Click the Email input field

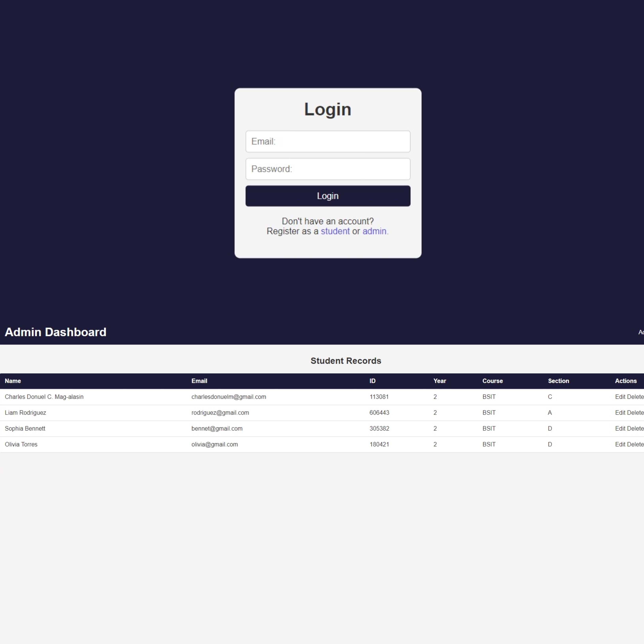(x=328, y=141)
